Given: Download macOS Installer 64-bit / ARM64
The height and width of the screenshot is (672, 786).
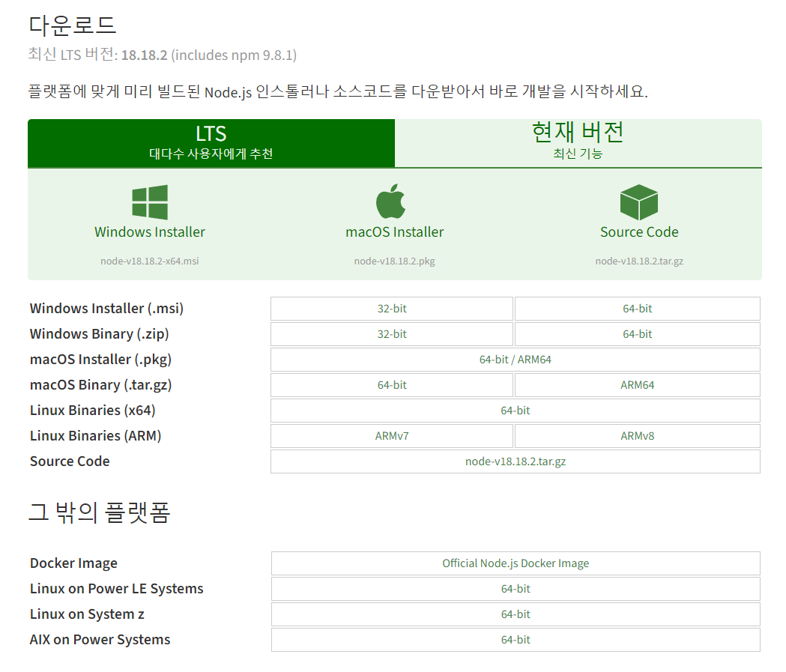Looking at the screenshot, I should 516,360.
